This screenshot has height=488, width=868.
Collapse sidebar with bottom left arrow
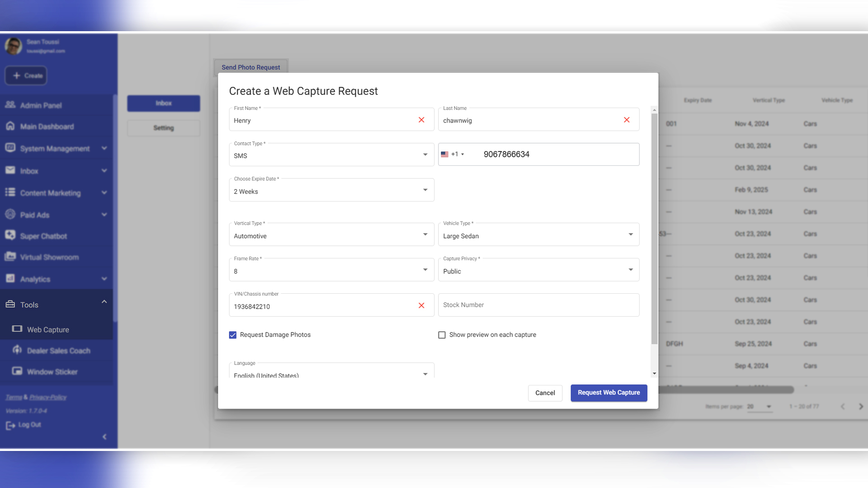point(104,436)
